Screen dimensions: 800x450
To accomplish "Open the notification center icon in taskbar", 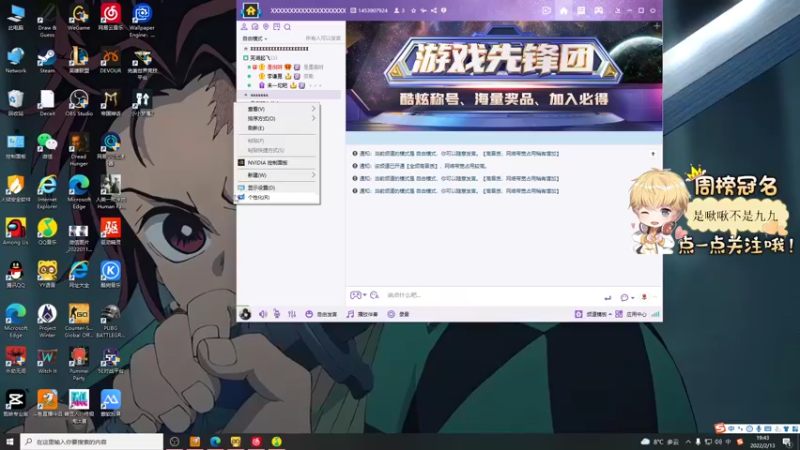I will point(787,441).
